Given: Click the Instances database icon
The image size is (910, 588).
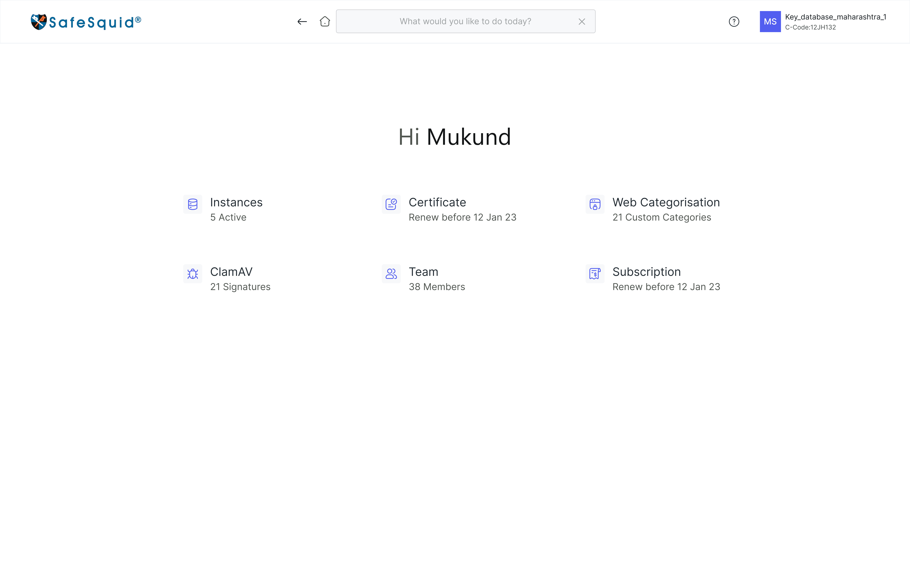Looking at the screenshot, I should coord(192,204).
